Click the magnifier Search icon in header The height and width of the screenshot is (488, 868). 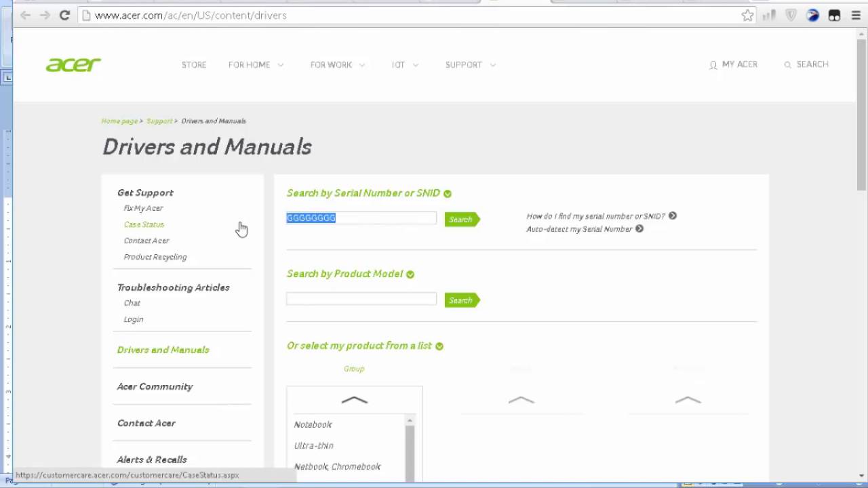pyautogui.click(x=787, y=65)
